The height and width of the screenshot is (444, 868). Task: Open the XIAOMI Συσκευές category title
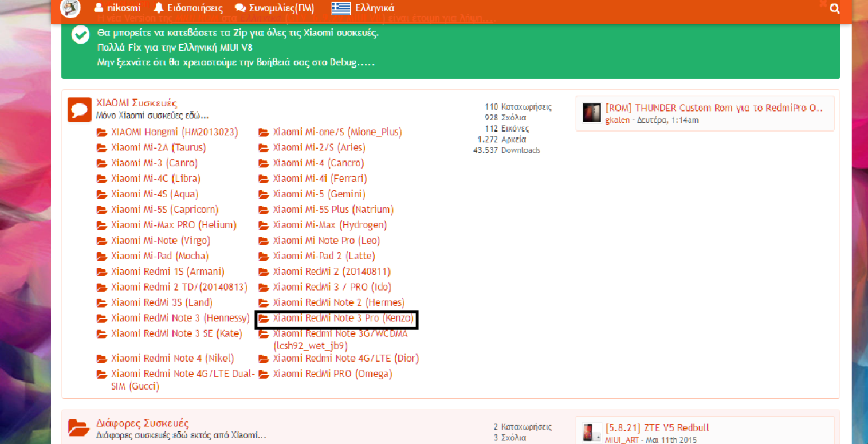pos(137,103)
